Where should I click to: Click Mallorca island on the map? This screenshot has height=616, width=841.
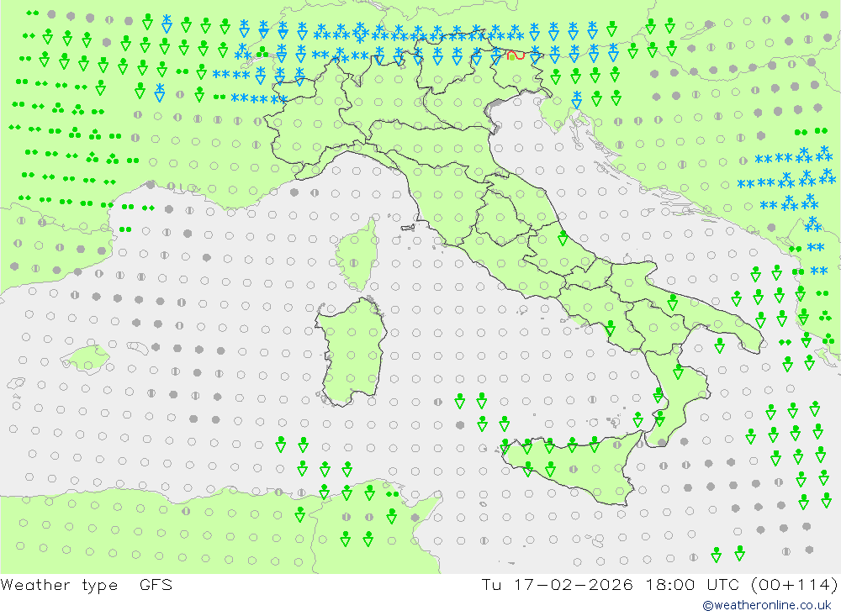point(86,359)
